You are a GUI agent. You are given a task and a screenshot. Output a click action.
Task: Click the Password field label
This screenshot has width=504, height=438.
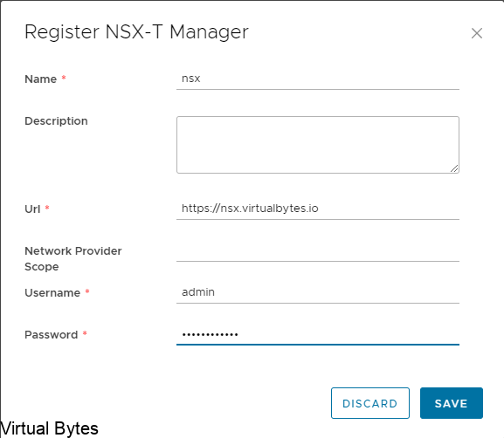pyautogui.click(x=52, y=335)
